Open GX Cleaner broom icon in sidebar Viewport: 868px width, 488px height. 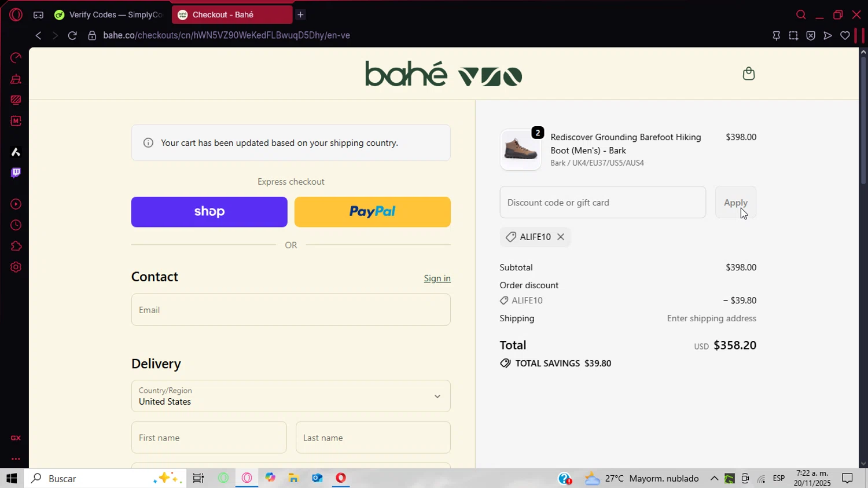(16, 79)
